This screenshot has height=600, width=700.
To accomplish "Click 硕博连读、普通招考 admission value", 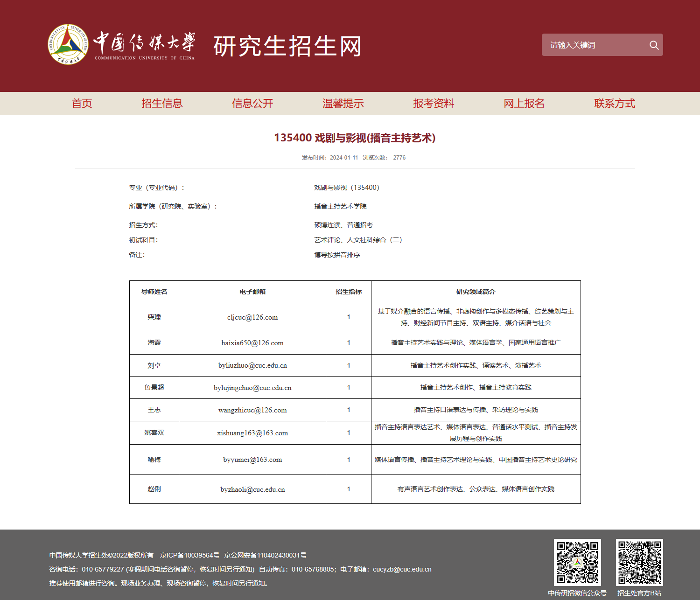I will click(343, 225).
